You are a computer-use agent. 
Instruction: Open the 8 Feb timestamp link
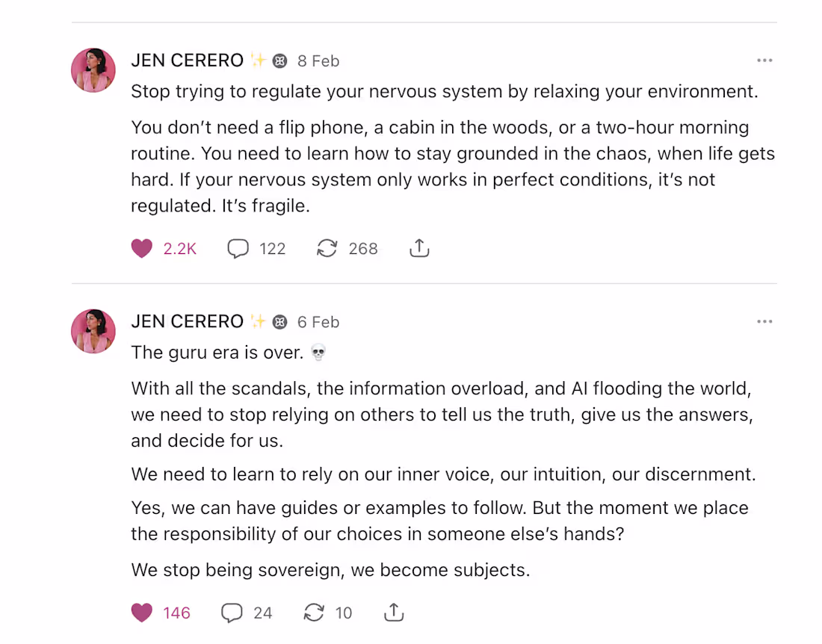318,61
